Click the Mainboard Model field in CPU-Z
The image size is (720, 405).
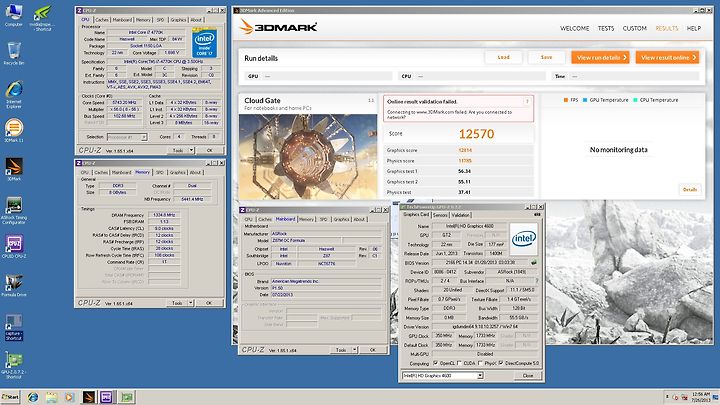[306, 241]
